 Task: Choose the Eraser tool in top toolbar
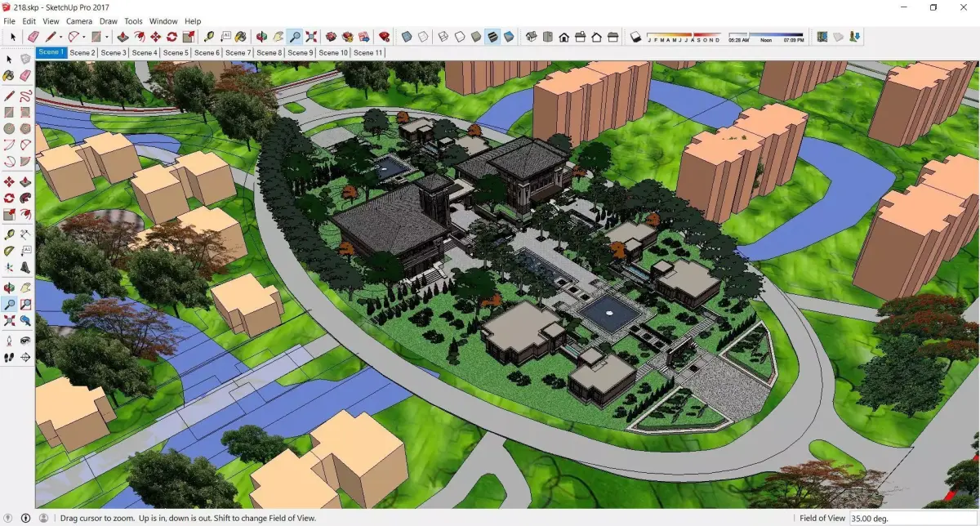(33, 37)
